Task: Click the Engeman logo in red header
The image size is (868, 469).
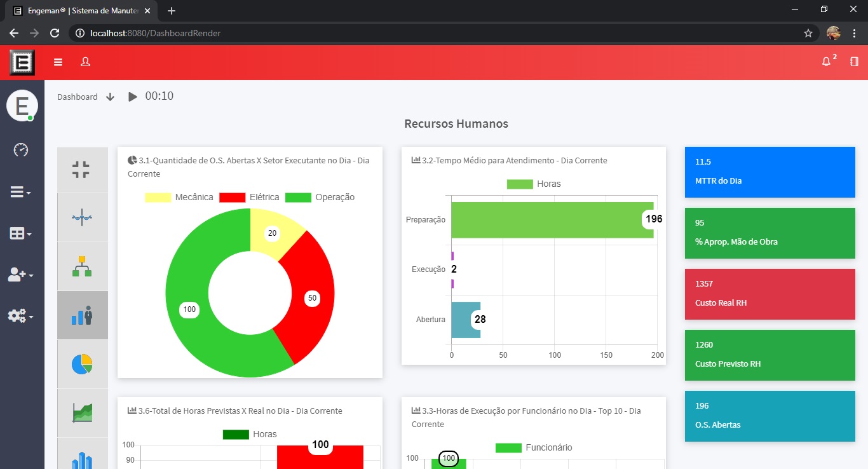Action: point(22,62)
